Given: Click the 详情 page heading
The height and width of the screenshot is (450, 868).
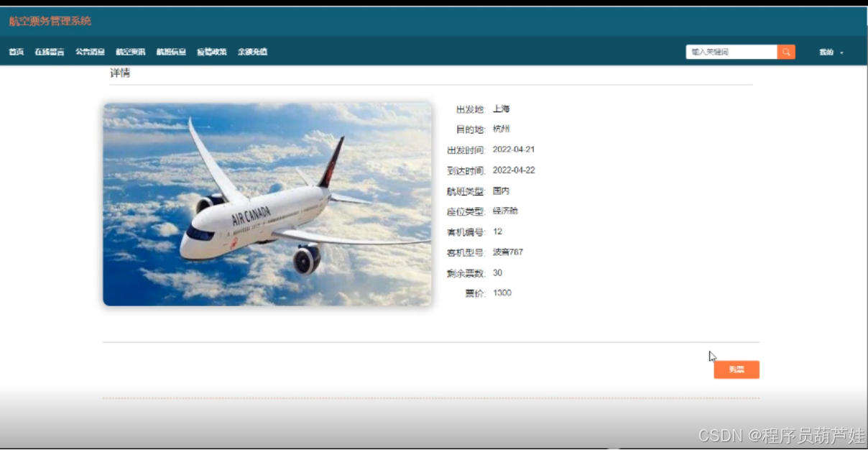Looking at the screenshot, I should [x=121, y=73].
